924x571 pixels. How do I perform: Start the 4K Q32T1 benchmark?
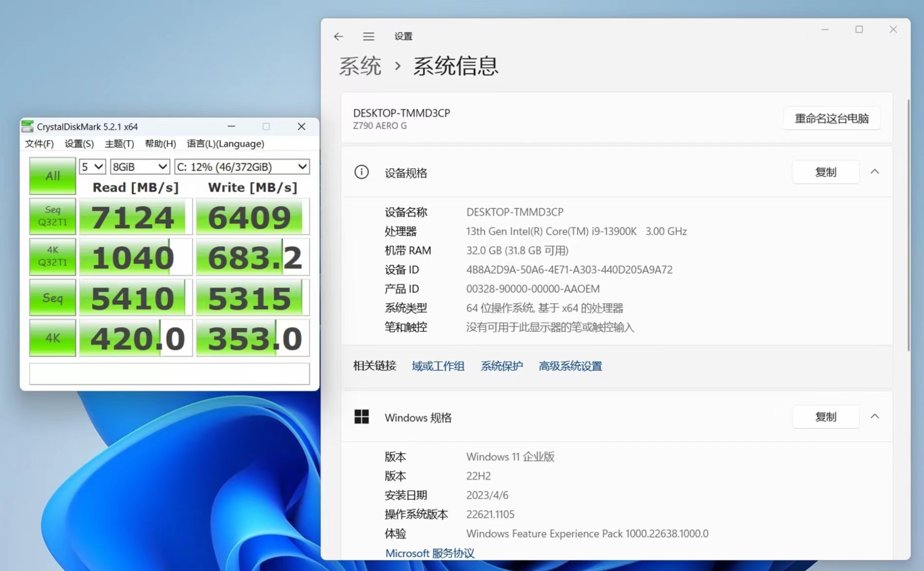(x=52, y=257)
